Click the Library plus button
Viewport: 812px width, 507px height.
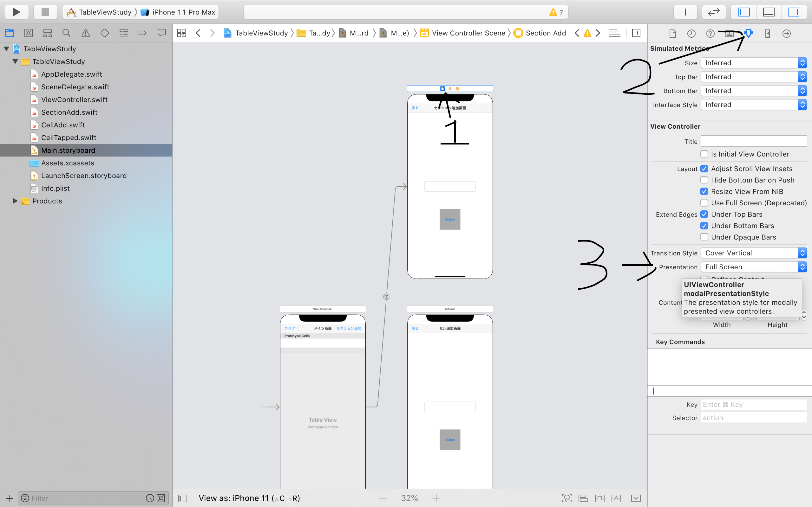pyautogui.click(x=685, y=12)
